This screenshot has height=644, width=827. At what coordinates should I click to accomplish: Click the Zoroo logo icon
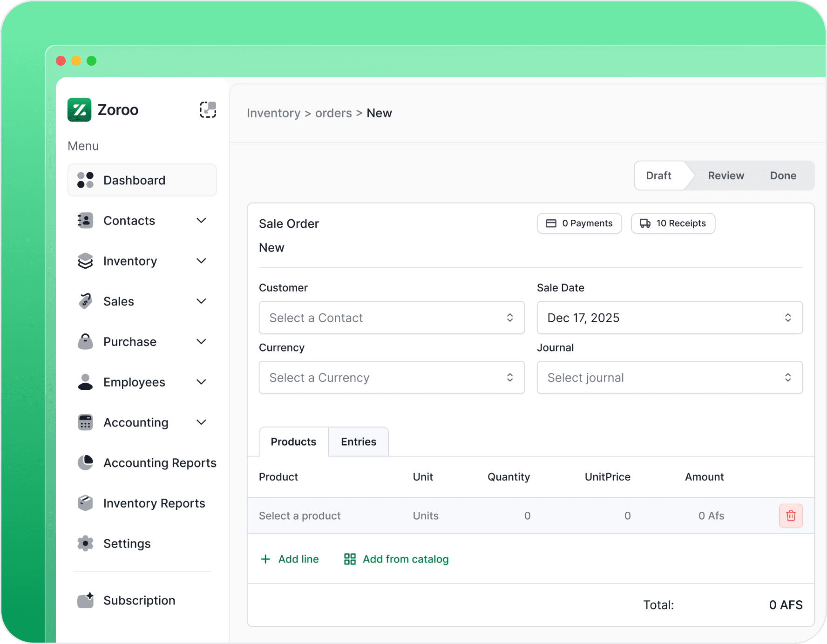point(80,110)
